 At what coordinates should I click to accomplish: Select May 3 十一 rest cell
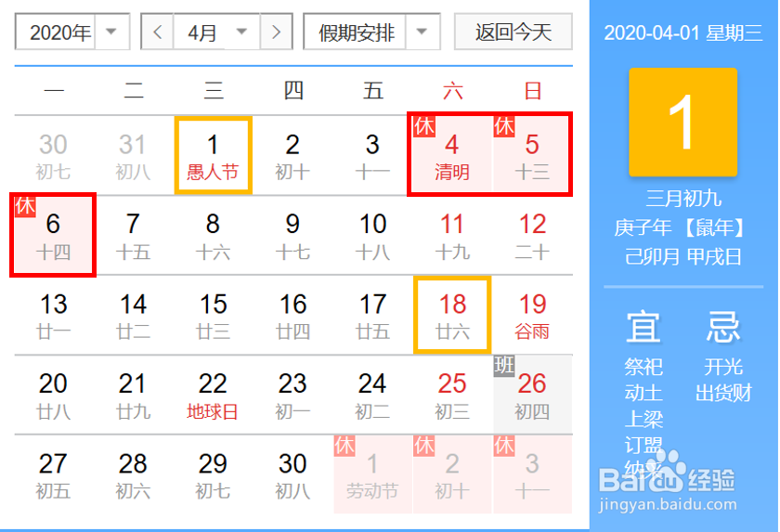(532, 474)
